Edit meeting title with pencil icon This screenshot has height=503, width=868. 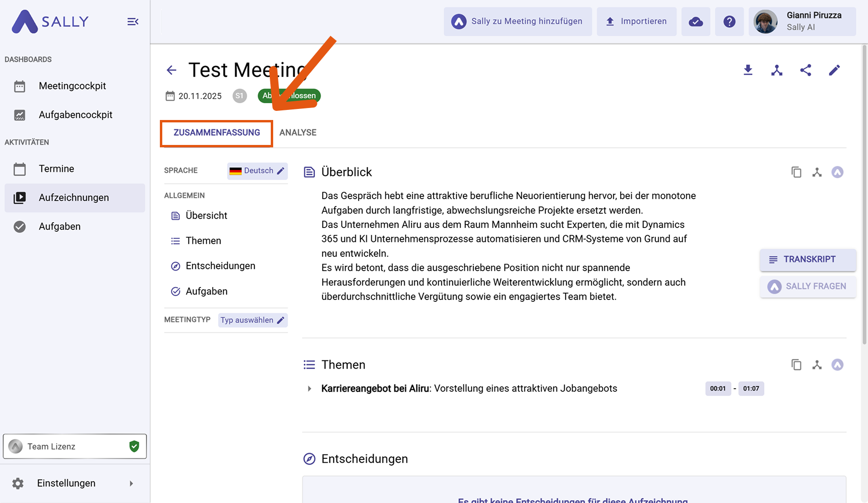pos(834,70)
